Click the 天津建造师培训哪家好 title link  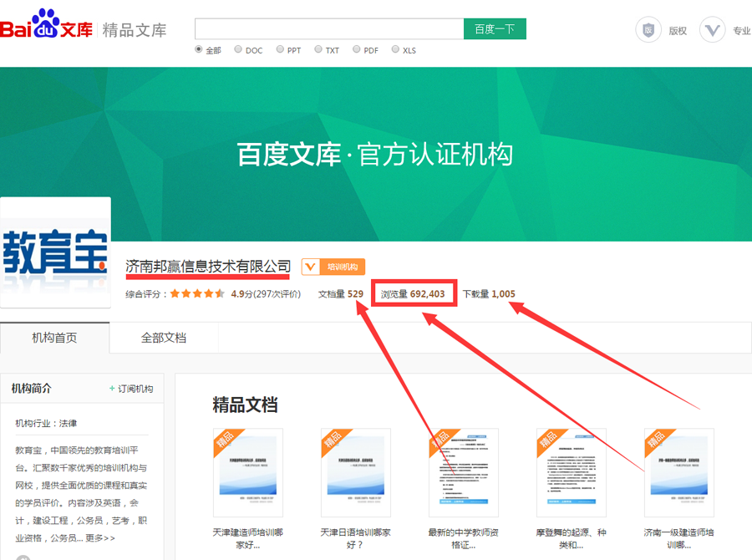(x=248, y=538)
